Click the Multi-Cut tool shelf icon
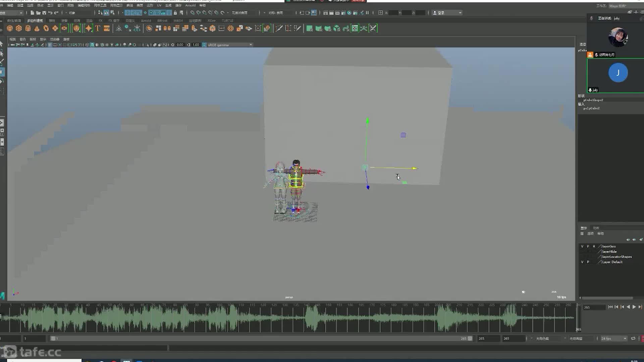This screenshot has width=644, height=362. [x=279, y=28]
